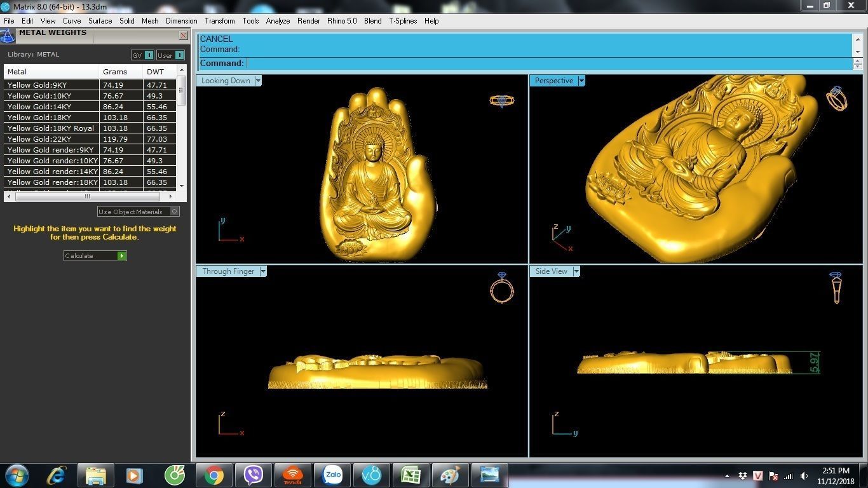Open Internet Explorer from taskbar
The image size is (868, 488).
pyautogui.click(x=57, y=475)
